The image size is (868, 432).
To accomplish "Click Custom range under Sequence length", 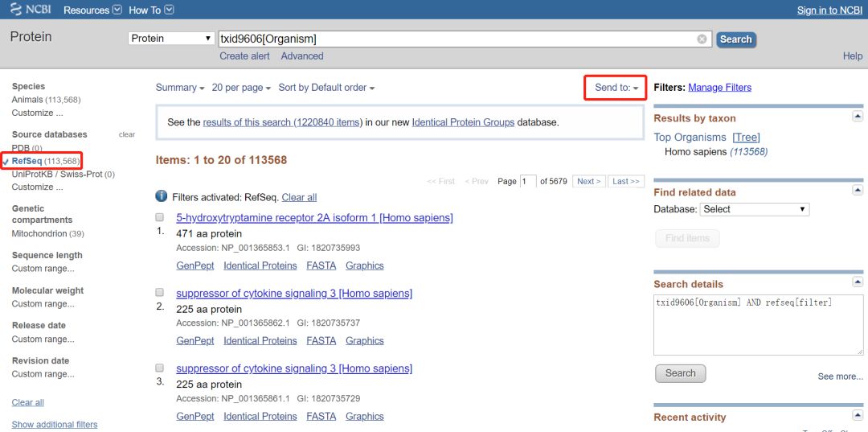I will 43,269.
